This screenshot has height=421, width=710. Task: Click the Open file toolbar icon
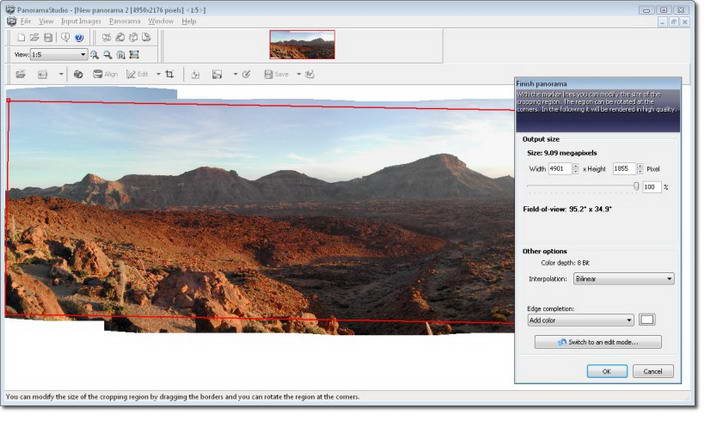(35, 37)
